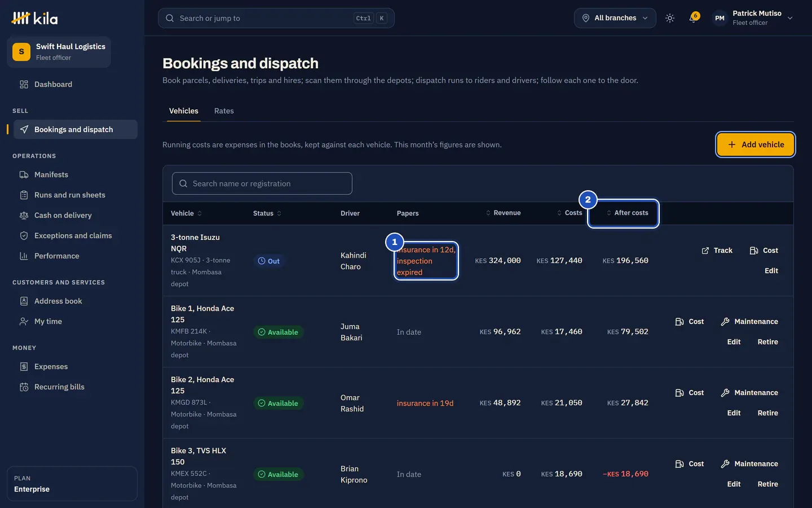Viewport: 812px width, 508px height.
Task: Select the Vehicles tab
Action: coord(184,111)
